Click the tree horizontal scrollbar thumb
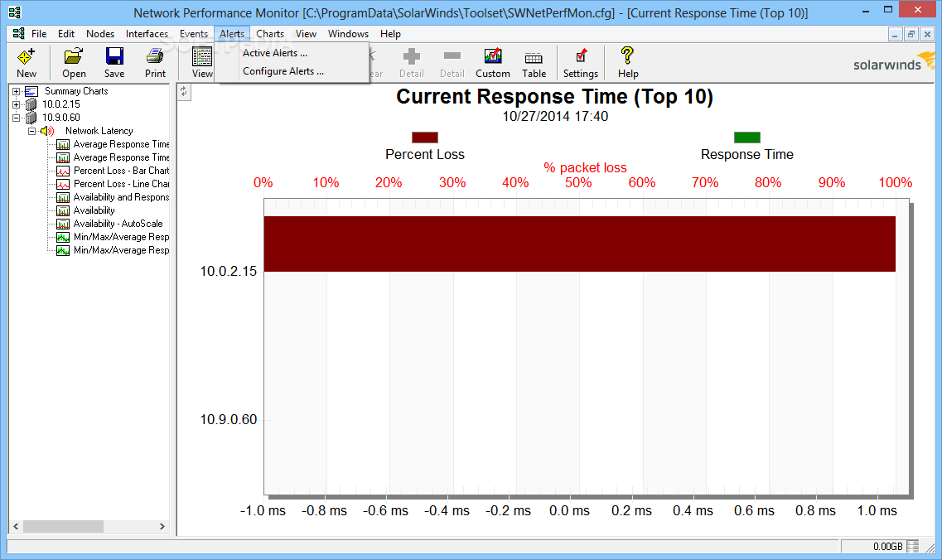 click(x=63, y=526)
